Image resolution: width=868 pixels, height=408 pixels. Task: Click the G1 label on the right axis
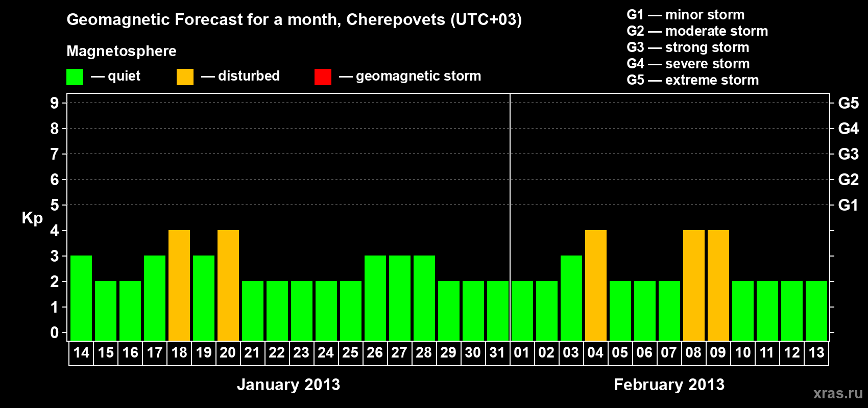[x=849, y=205]
